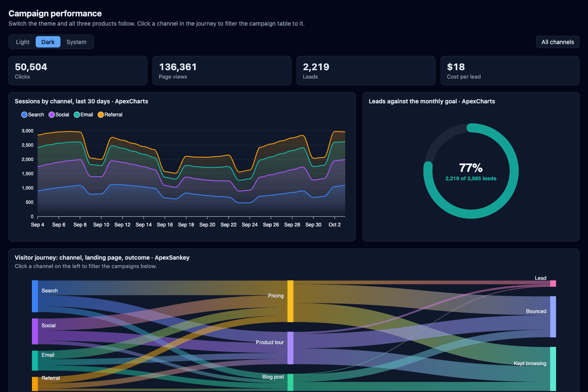Switch theme to Light
This screenshot has height=392, width=588.
click(23, 42)
